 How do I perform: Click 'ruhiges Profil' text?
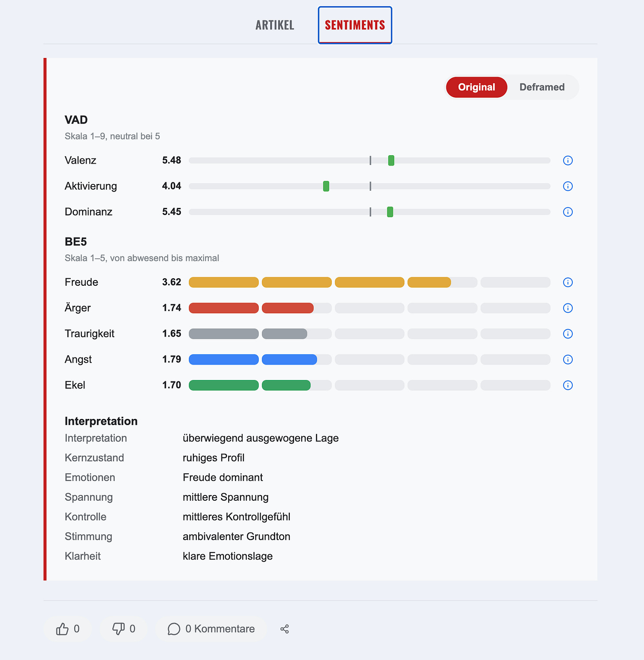[214, 458]
